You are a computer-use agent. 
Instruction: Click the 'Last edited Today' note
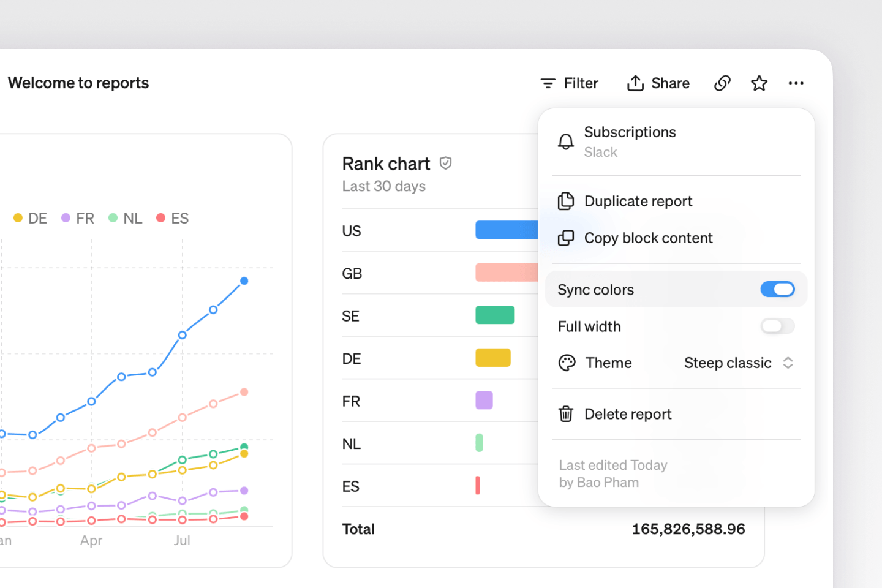tap(613, 466)
